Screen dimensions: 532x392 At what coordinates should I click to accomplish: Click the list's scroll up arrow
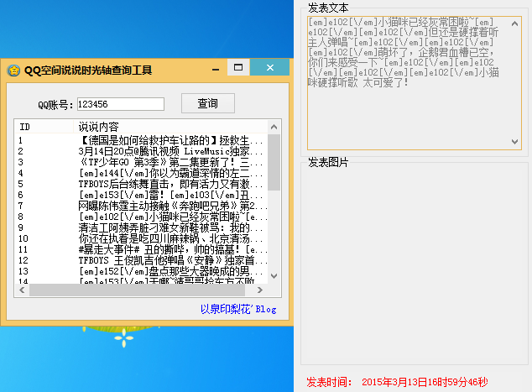(274, 127)
